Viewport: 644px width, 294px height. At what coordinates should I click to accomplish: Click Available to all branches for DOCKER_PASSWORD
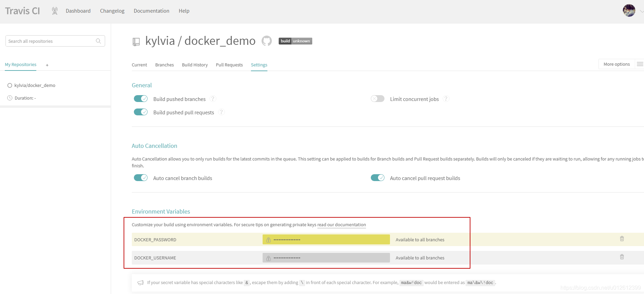(420, 240)
